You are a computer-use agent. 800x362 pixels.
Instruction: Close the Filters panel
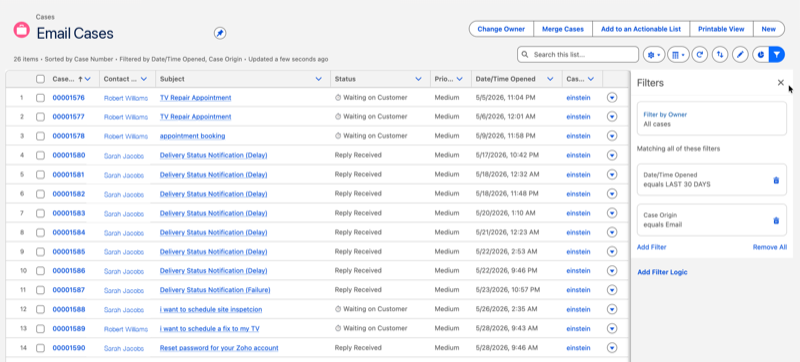click(x=781, y=83)
